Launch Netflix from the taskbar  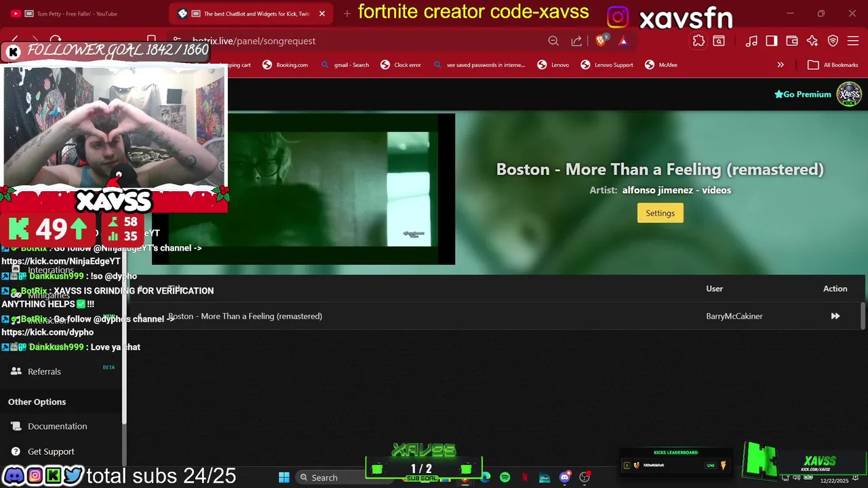point(525,477)
